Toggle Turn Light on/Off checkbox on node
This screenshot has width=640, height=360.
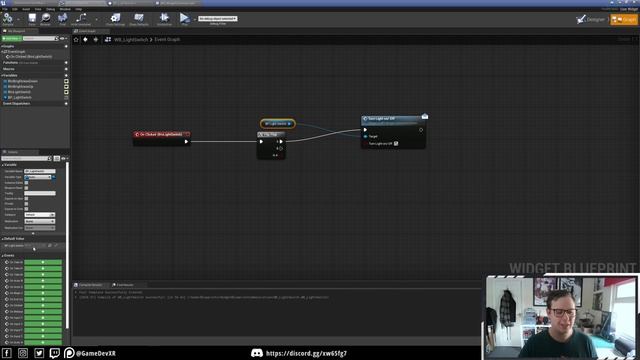[396, 144]
